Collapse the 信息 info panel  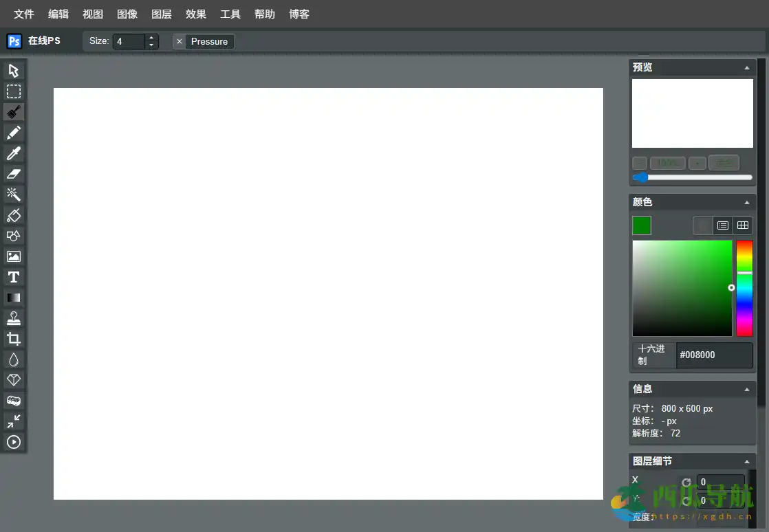click(x=746, y=388)
